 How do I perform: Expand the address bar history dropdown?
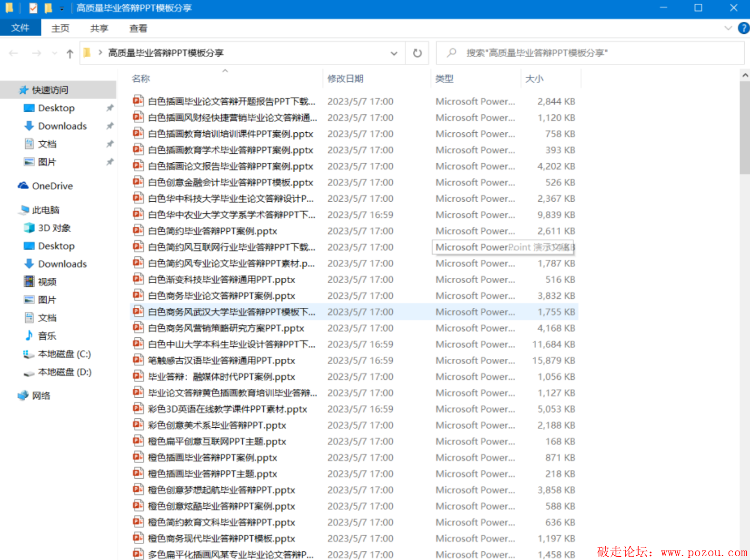[394, 53]
